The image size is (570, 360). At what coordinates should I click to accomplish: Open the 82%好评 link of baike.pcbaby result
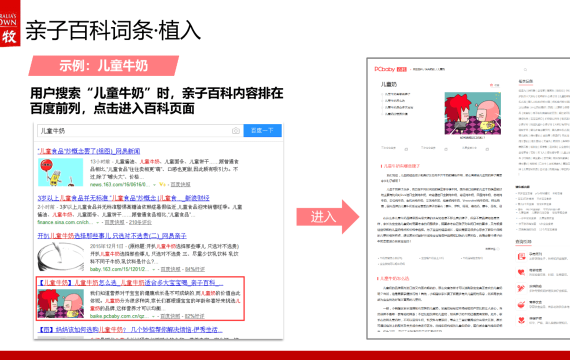(x=194, y=316)
